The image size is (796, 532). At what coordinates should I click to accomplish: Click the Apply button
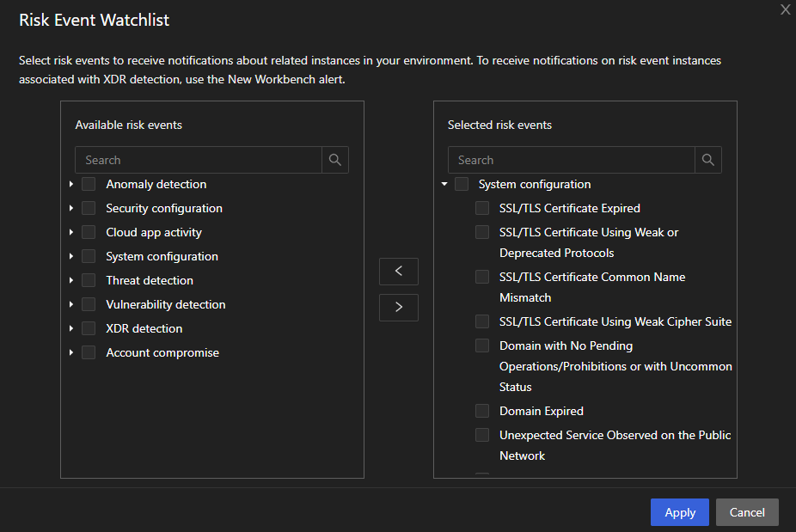tap(679, 512)
